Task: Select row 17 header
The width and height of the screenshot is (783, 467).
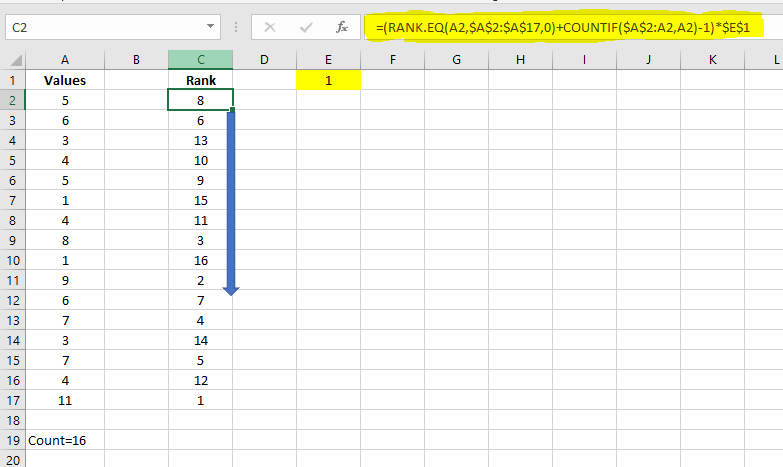Action: (12, 400)
